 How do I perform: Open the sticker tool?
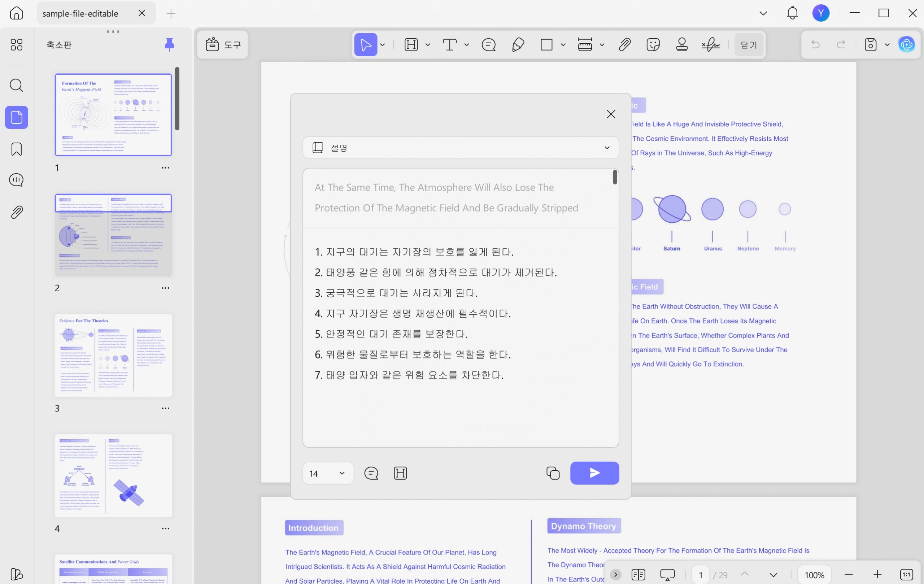653,45
